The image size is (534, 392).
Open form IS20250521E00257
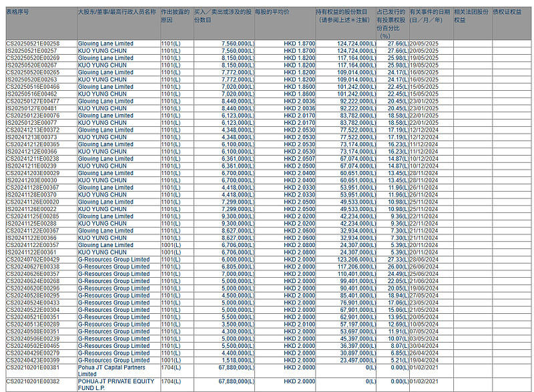pyautogui.click(x=31, y=51)
